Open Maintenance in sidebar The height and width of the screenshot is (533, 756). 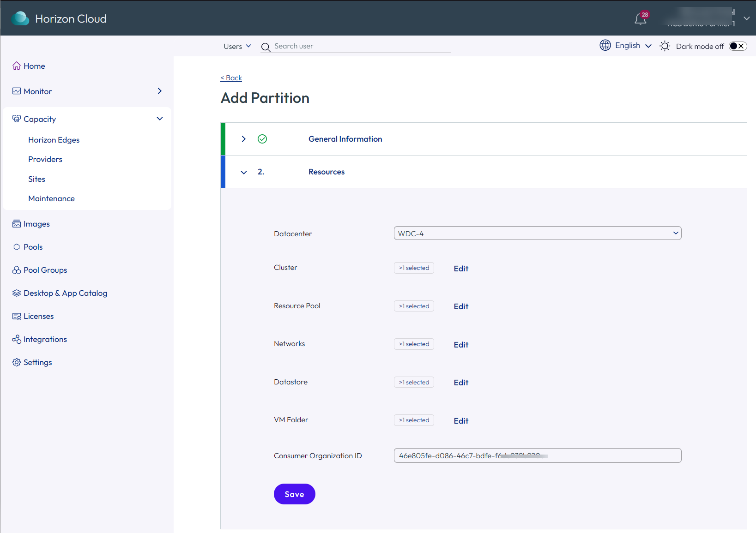tap(52, 198)
